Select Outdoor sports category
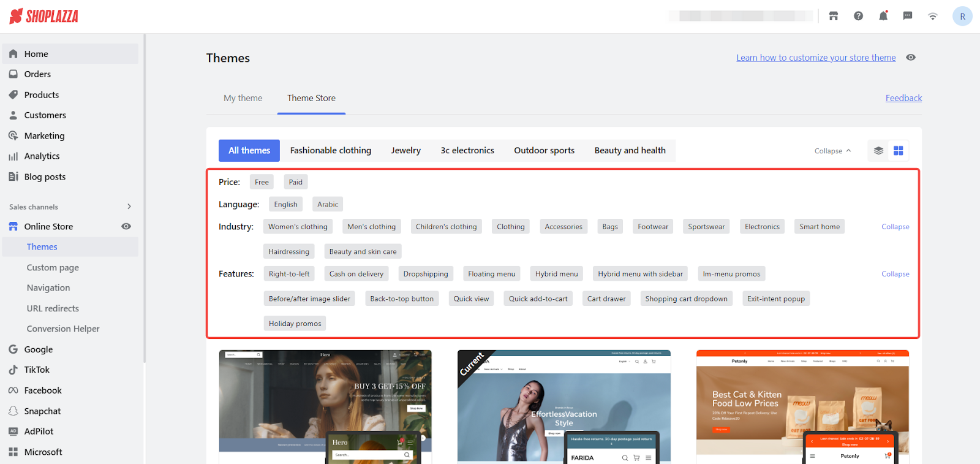 point(545,151)
